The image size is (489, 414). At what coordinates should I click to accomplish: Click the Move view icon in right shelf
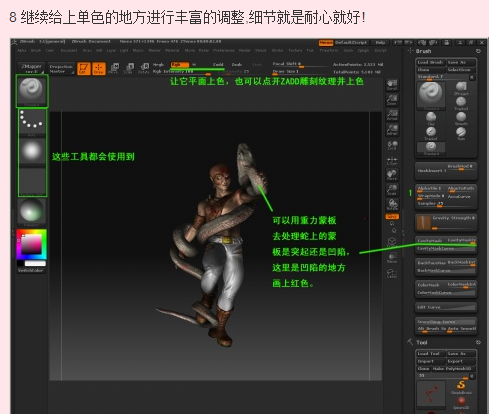coord(392,175)
